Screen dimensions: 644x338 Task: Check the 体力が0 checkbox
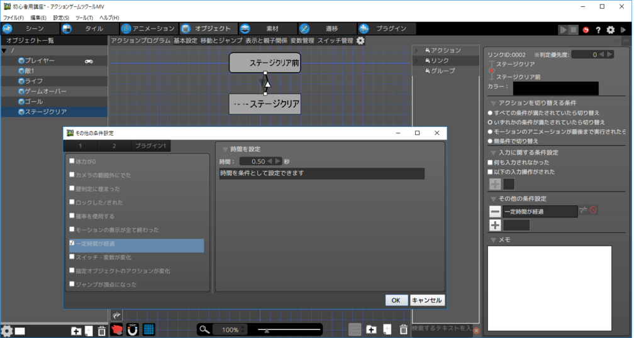[x=72, y=161]
